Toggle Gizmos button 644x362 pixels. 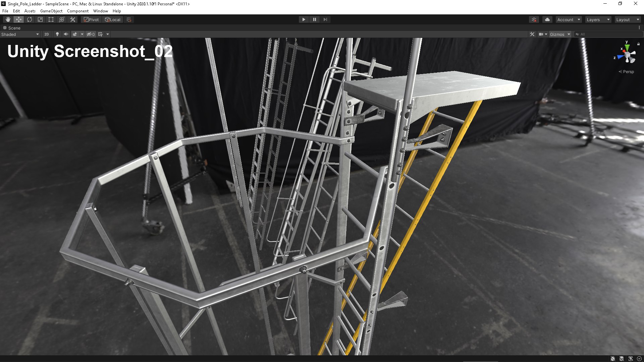point(557,34)
